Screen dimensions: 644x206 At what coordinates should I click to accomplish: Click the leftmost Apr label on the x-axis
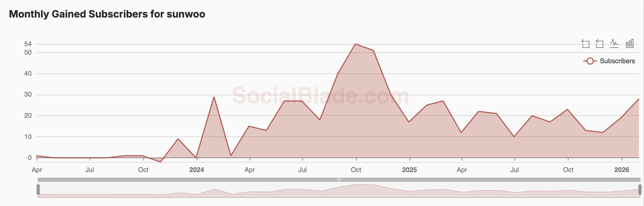[38, 169]
